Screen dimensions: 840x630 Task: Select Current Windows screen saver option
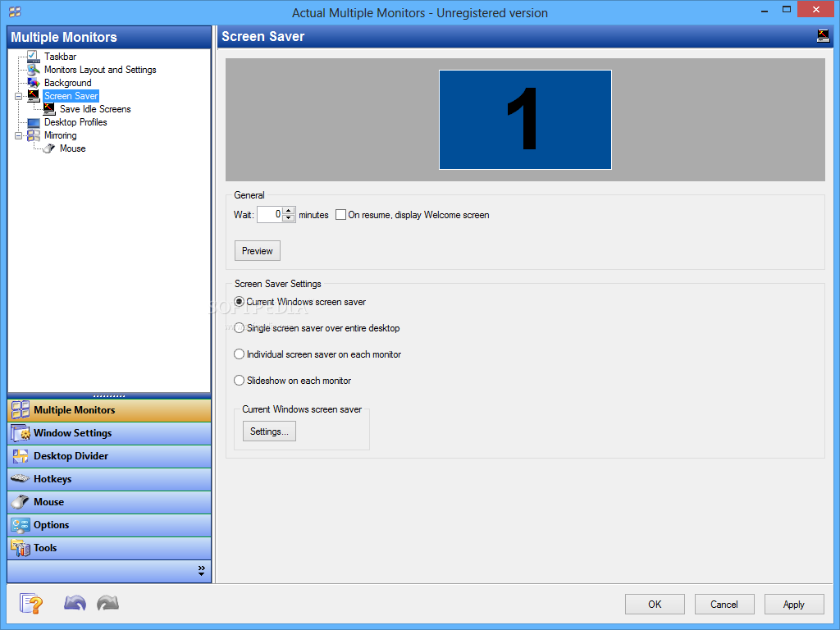click(240, 302)
